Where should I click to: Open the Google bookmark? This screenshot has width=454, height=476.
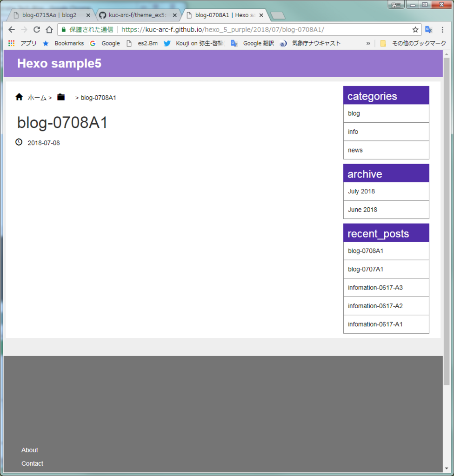pos(105,43)
